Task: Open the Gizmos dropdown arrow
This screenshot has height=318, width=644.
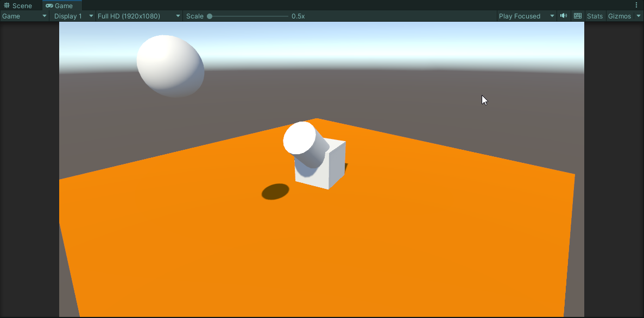Action: 638,16
